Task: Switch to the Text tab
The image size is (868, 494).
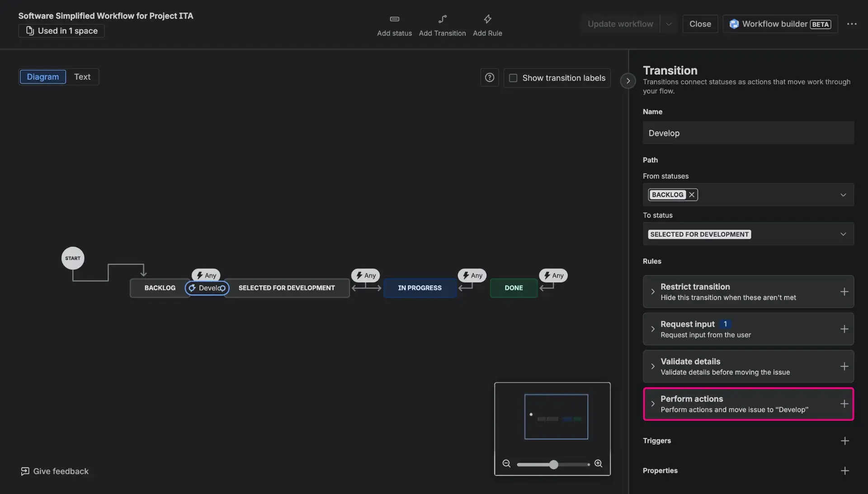Action: [x=82, y=77]
